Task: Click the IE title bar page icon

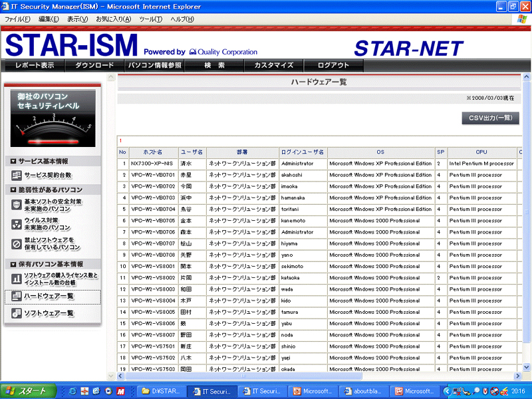Action: [x=5, y=7]
